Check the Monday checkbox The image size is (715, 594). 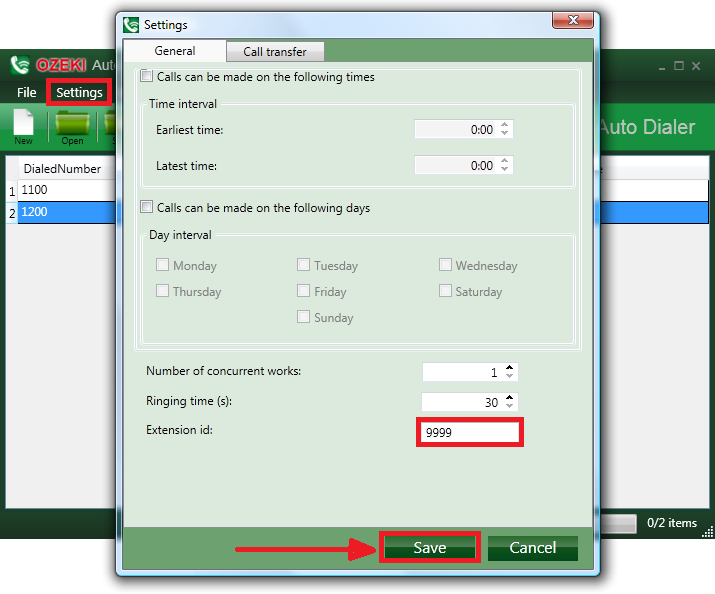pyautogui.click(x=162, y=265)
